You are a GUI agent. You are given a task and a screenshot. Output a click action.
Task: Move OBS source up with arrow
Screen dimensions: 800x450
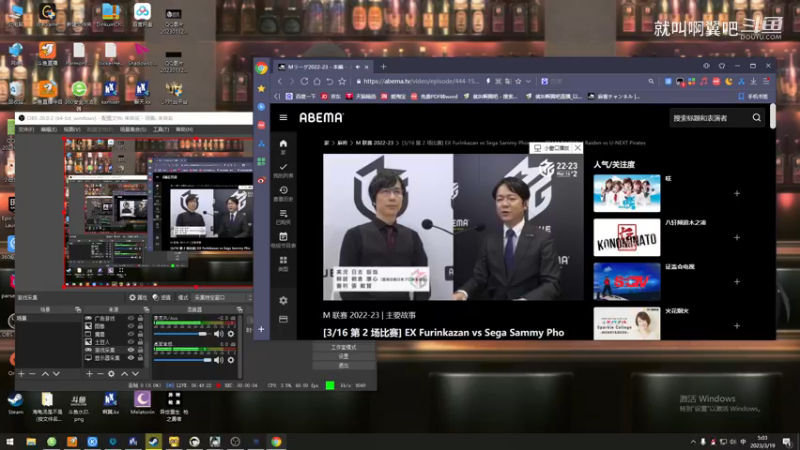tap(124, 374)
